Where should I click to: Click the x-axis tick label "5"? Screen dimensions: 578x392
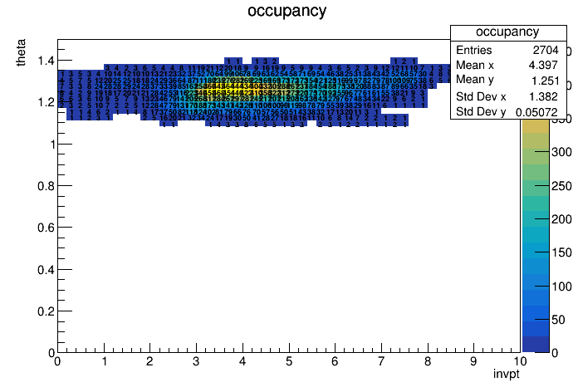pos(289,361)
